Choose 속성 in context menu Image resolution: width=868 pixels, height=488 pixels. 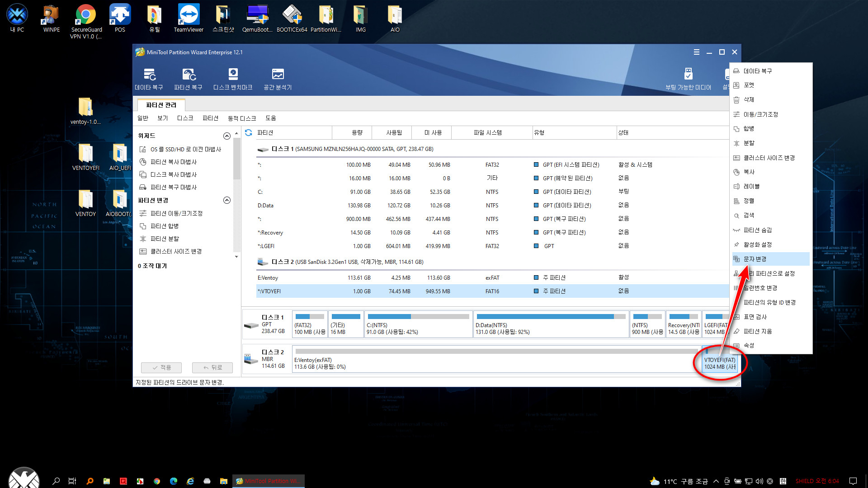(x=771, y=345)
